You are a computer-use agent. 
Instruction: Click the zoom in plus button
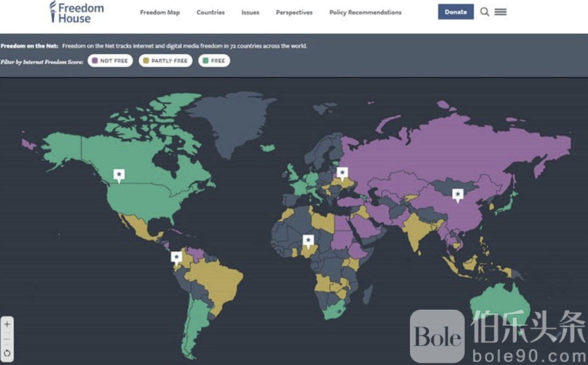point(7,324)
